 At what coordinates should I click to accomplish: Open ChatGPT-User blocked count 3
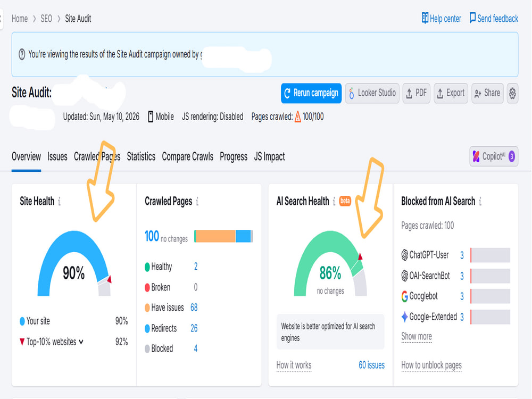tap(462, 255)
